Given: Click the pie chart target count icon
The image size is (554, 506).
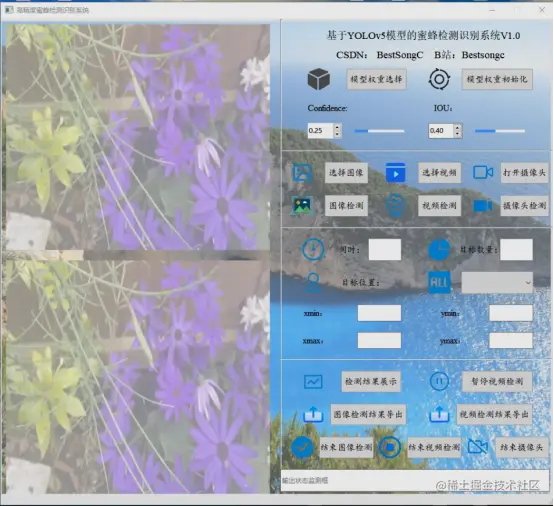Looking at the screenshot, I should tap(439, 249).
